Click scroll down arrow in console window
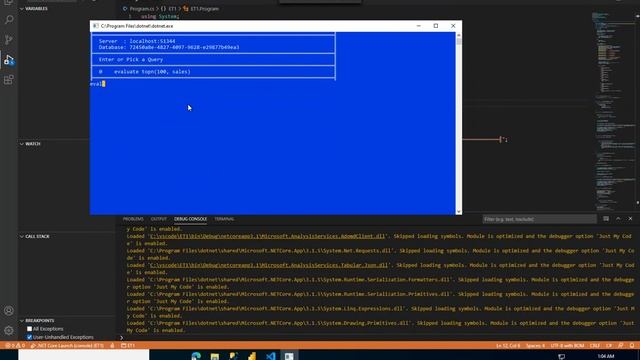This screenshot has width=640, height=360. (459, 211)
